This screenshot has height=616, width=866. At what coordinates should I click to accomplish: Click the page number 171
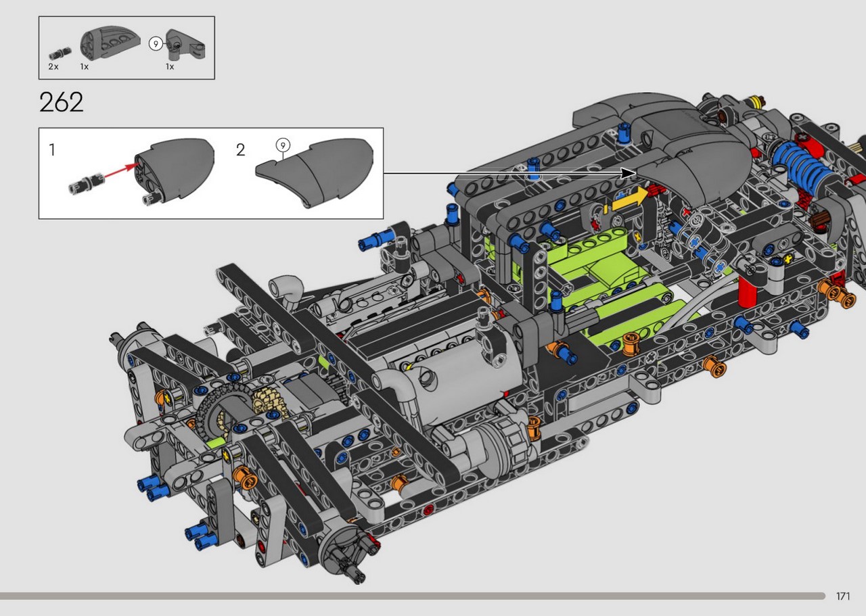click(x=842, y=596)
